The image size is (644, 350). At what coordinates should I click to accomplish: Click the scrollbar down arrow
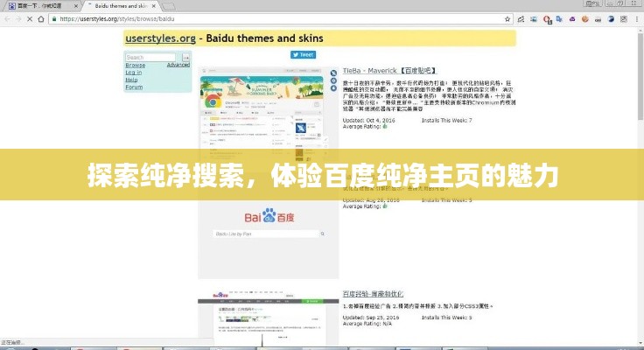640,343
